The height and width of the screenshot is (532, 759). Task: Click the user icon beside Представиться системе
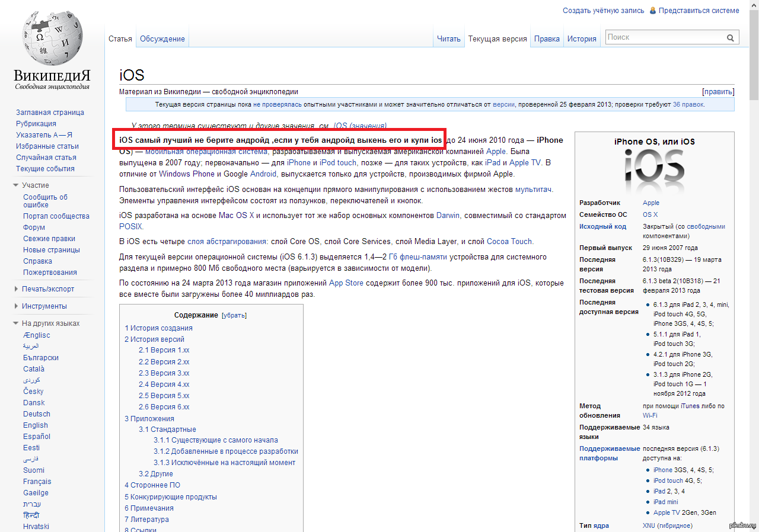(653, 11)
